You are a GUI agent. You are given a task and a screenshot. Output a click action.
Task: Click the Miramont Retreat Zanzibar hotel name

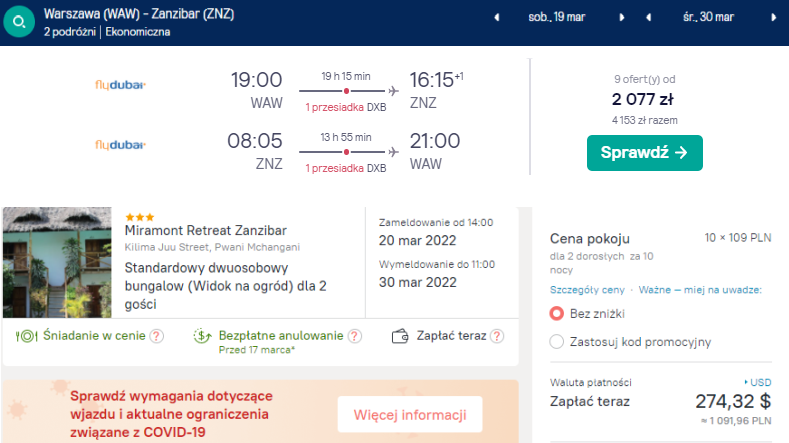(205, 231)
